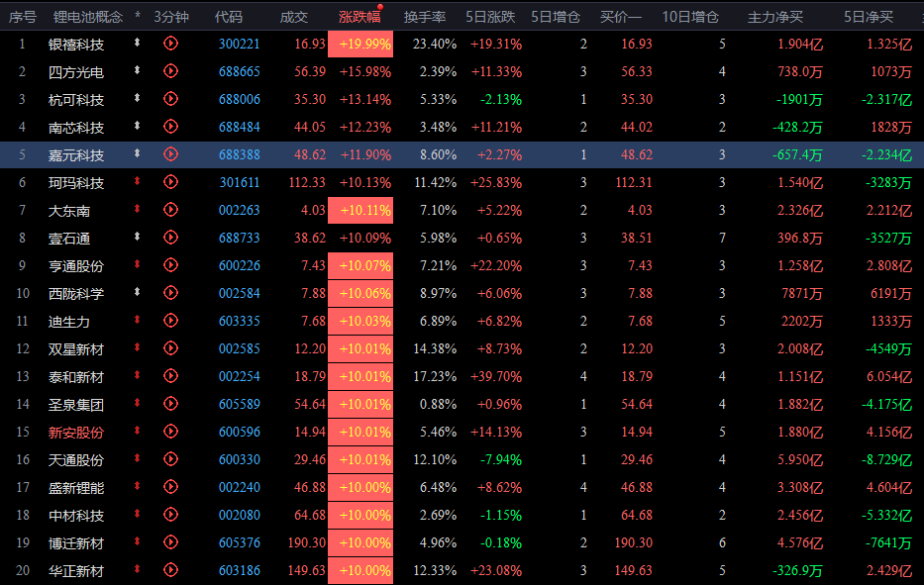Sort by the 涨跌幅 column header
This screenshot has width=924, height=585.
359,17
